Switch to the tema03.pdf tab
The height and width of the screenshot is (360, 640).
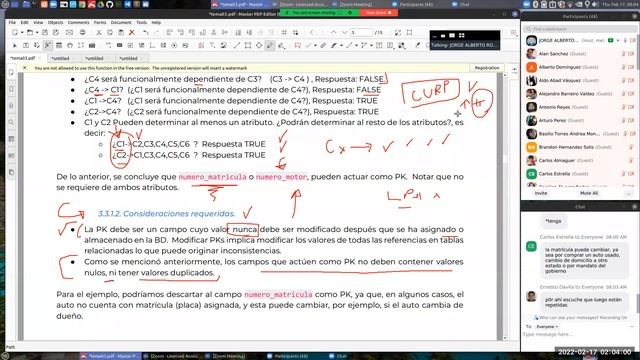point(25,58)
